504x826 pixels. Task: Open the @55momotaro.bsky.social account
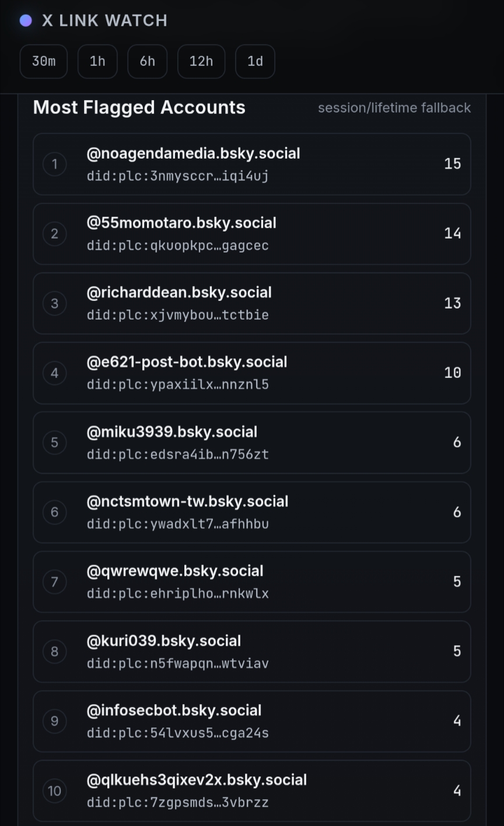tap(181, 223)
